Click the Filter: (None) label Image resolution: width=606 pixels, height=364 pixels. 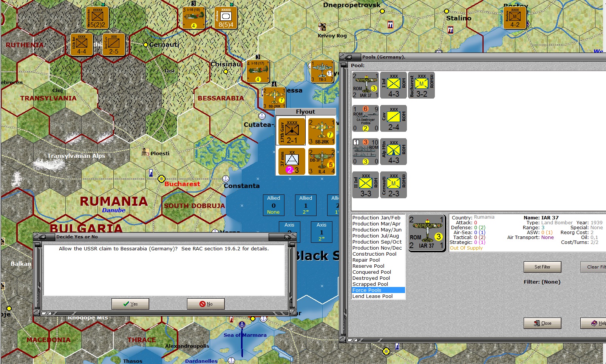tap(542, 282)
